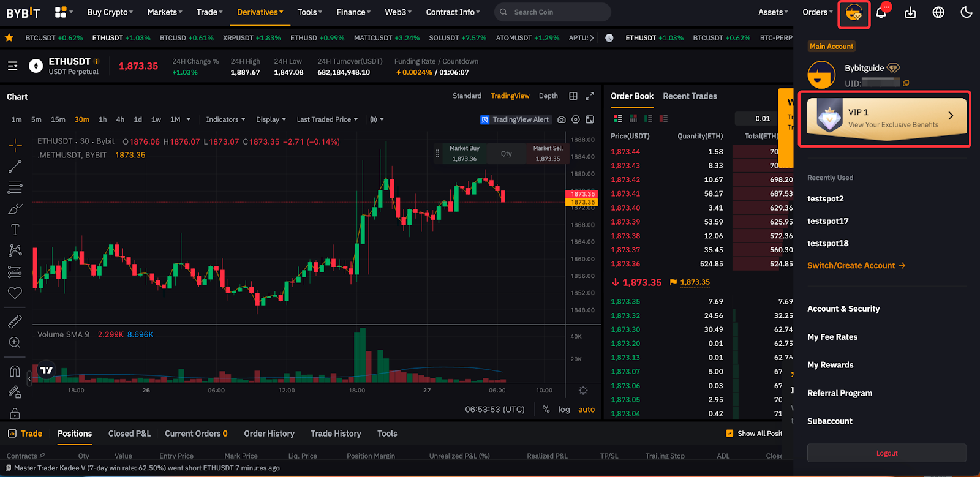This screenshot has height=477, width=980.
Task: Open the Derivatives menu
Action: point(260,12)
